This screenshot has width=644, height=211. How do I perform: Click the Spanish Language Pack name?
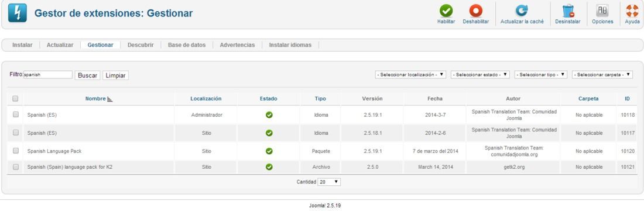pos(54,151)
